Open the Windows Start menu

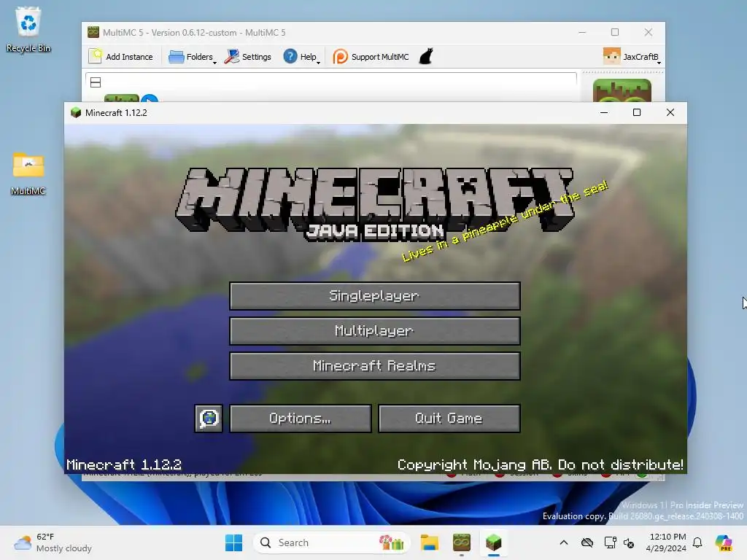pyautogui.click(x=233, y=542)
